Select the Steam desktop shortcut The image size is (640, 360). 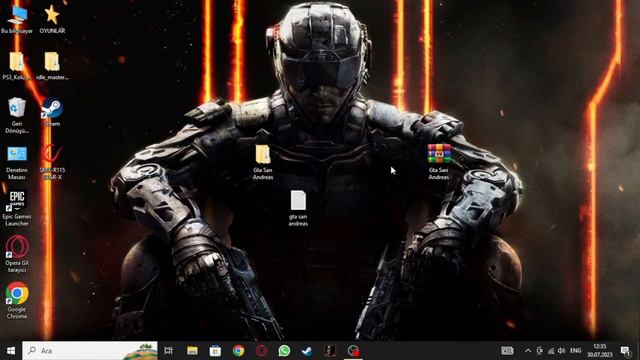click(x=52, y=112)
